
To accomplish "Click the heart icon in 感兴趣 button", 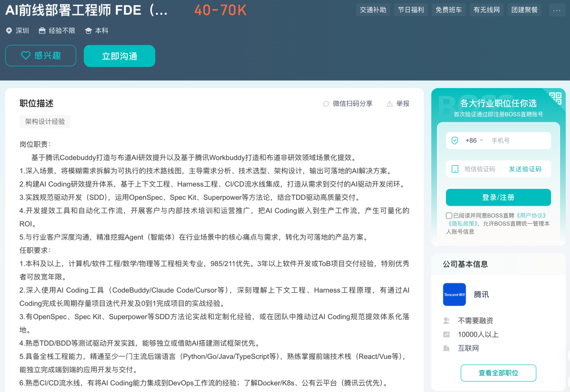I will click(25, 55).
